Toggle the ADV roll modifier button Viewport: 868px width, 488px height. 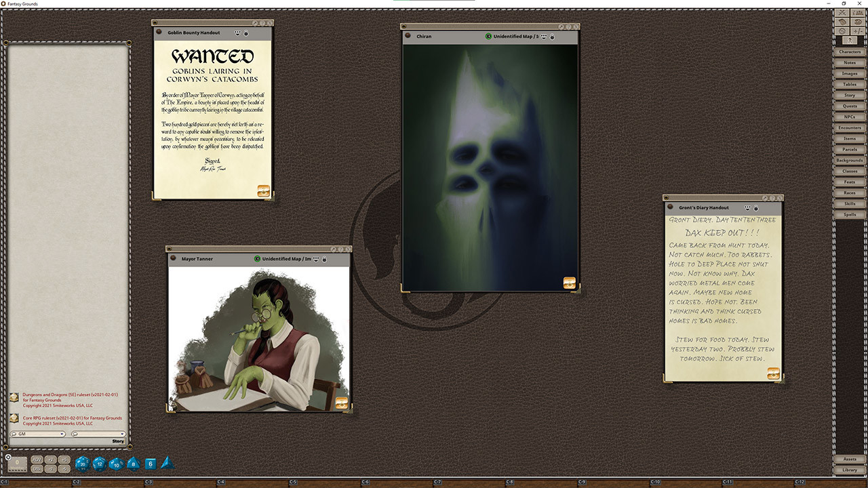(37, 460)
